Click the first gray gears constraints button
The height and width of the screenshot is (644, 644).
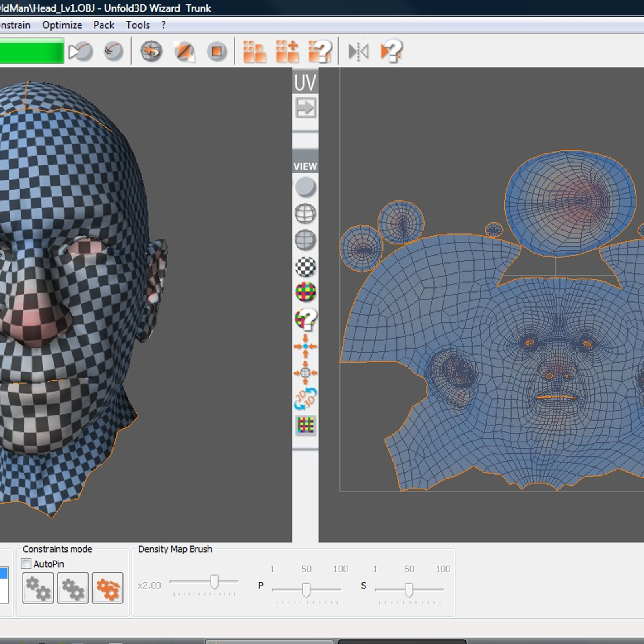[x=38, y=588]
